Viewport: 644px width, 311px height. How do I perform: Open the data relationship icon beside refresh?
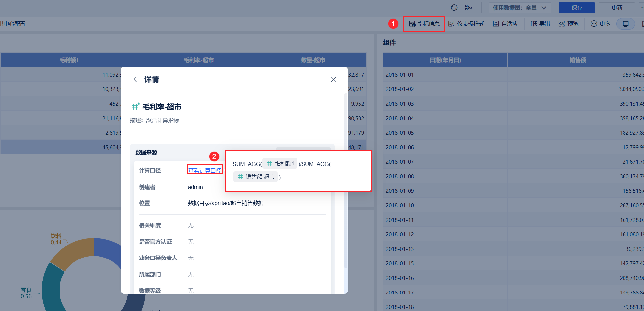pyautogui.click(x=468, y=8)
